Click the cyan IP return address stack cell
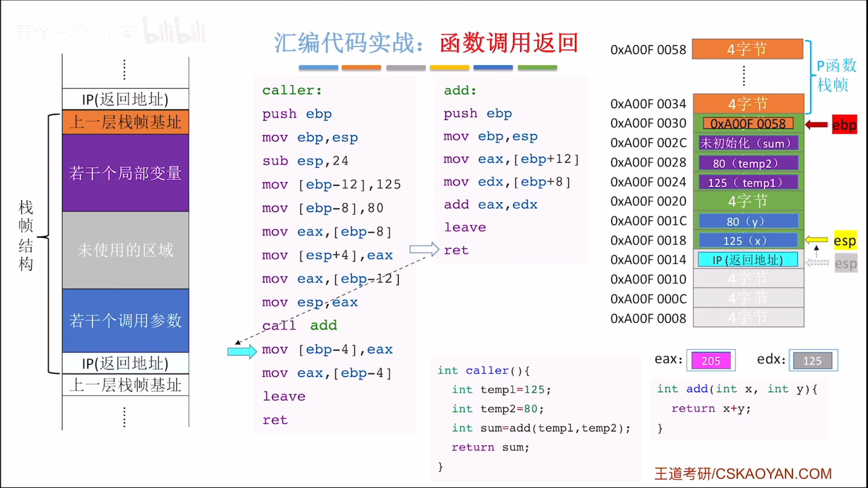868x488 pixels. [748, 260]
